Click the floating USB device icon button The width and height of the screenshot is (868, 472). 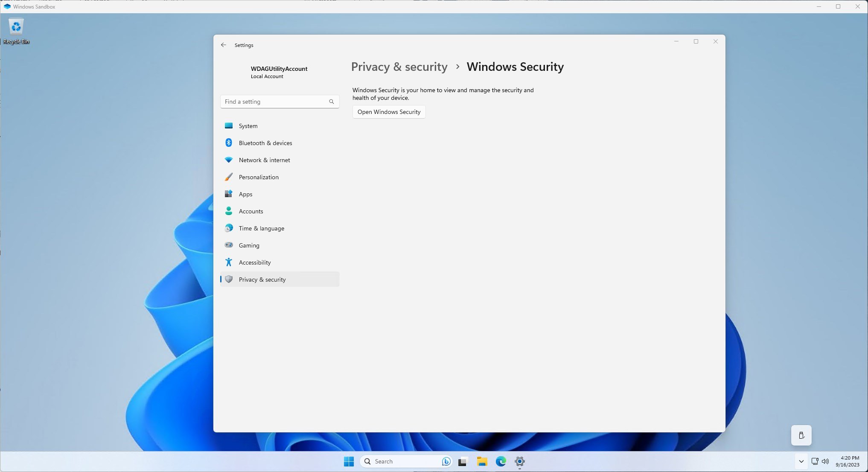click(x=801, y=435)
